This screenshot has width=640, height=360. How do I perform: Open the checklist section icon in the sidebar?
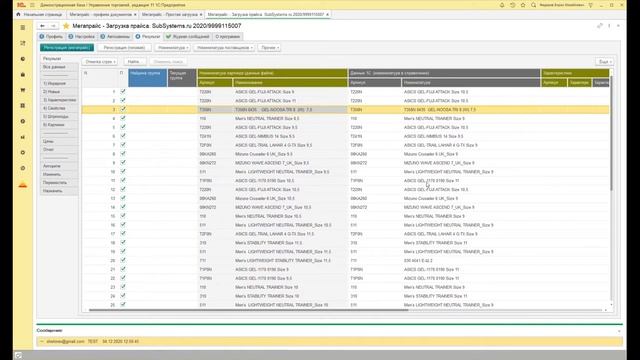pyautogui.click(x=23, y=43)
